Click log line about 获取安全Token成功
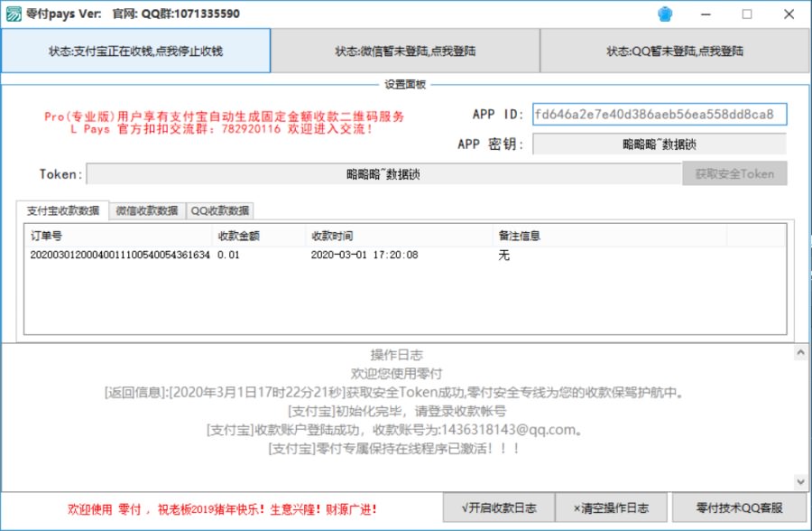Image resolution: width=812 pixels, height=531 pixels. tap(393, 393)
